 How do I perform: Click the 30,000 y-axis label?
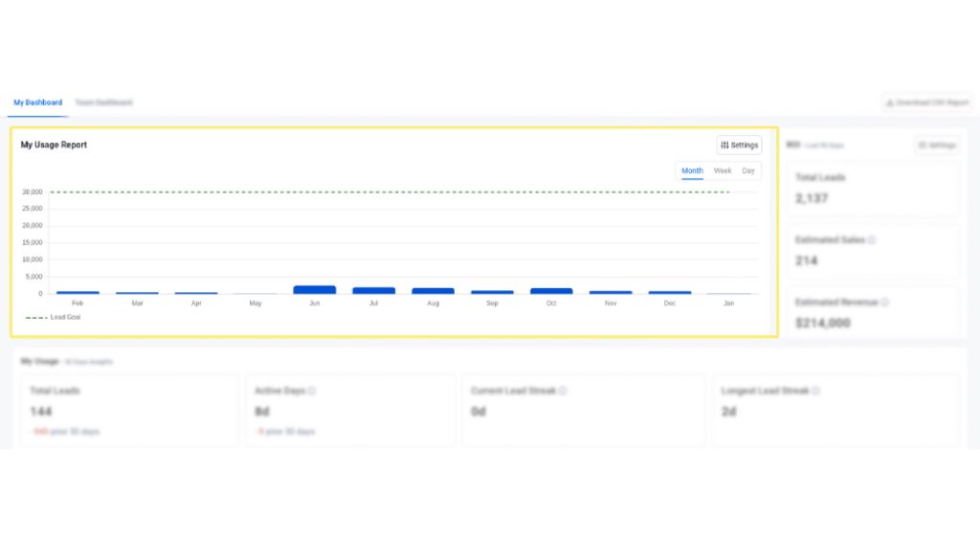click(33, 192)
